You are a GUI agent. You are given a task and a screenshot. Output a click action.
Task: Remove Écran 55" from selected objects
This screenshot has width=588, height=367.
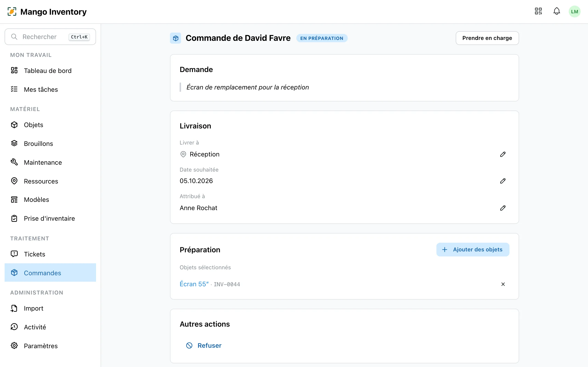point(503,284)
